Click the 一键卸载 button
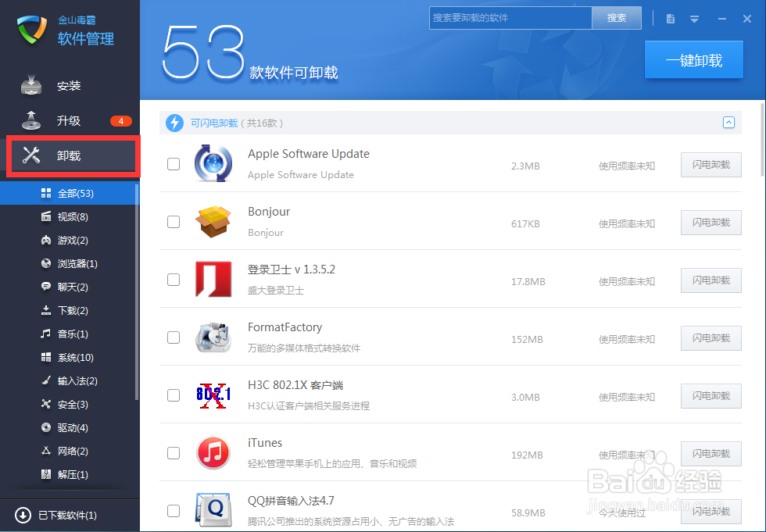Image resolution: width=766 pixels, height=532 pixels. (693, 59)
